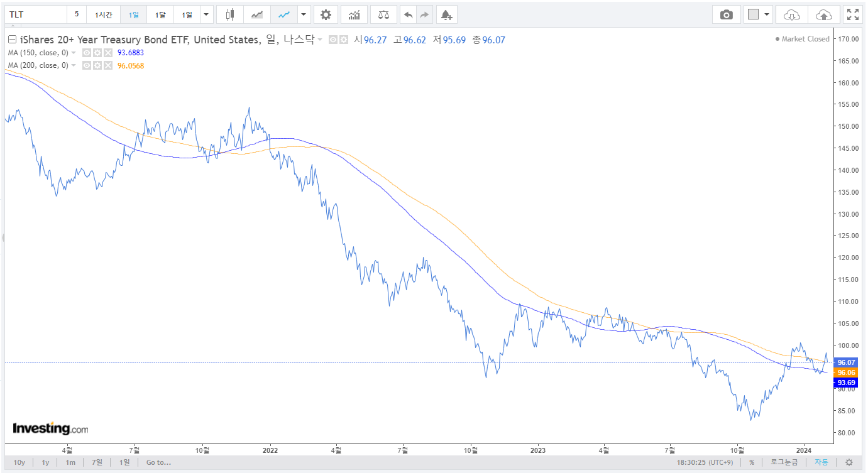The height and width of the screenshot is (473, 868).
Task: Toggle 자동 auto scale
Action: [821, 462]
